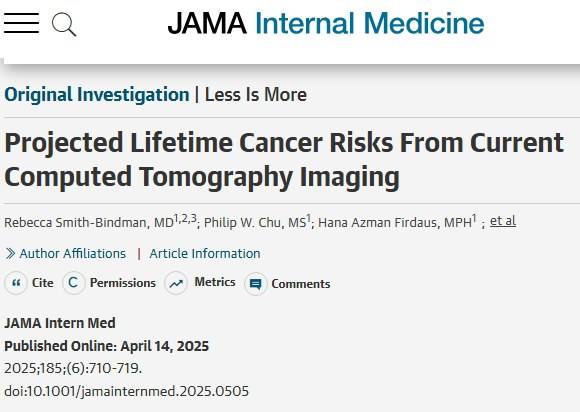Expand the Author Affiliations chevron
This screenshot has height=412, width=580.
pyautogui.click(x=10, y=254)
